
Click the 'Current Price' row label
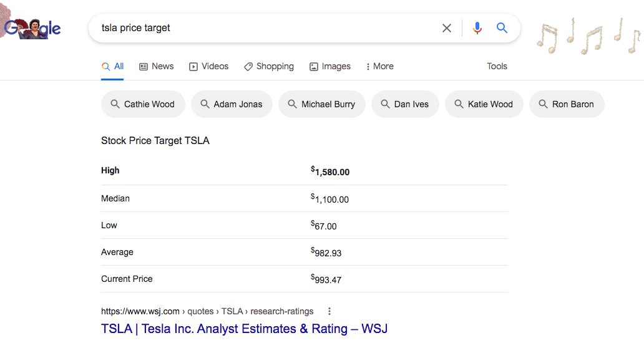pos(127,279)
